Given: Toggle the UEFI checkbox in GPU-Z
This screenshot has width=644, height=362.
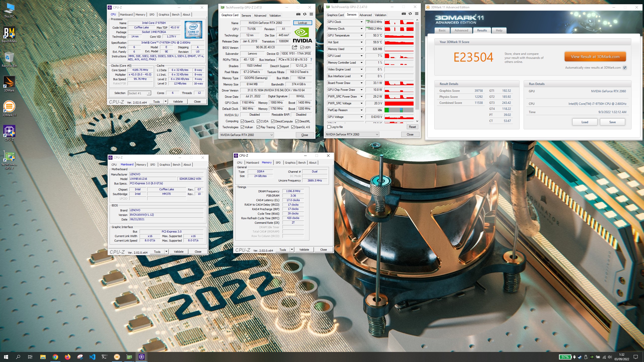Looking at the screenshot, I should 302,47.
